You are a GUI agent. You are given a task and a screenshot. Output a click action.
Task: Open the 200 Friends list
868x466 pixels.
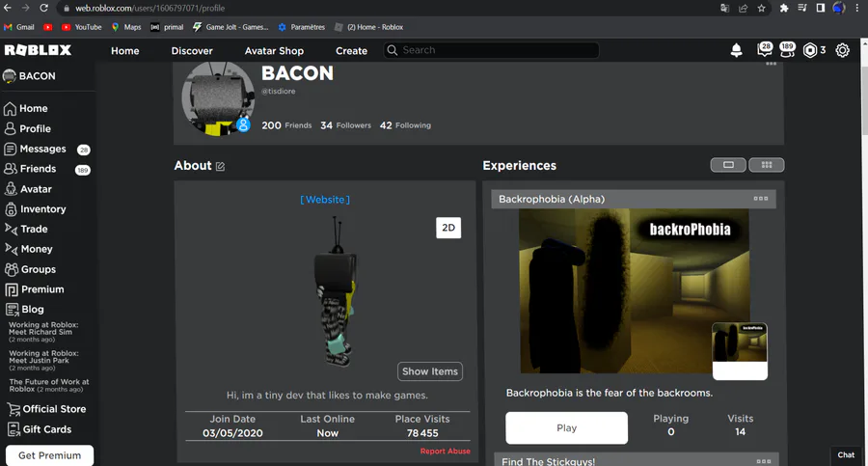pyautogui.click(x=286, y=125)
